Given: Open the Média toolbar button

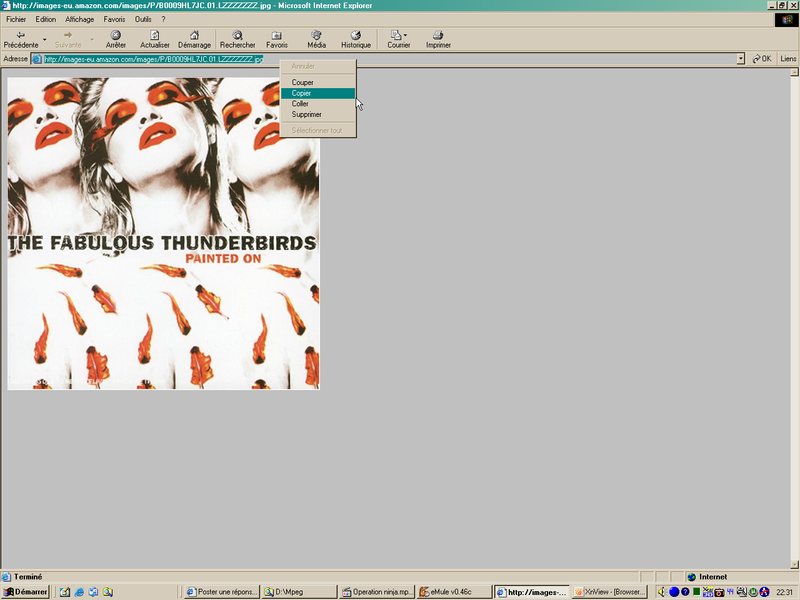Looking at the screenshot, I should point(316,39).
